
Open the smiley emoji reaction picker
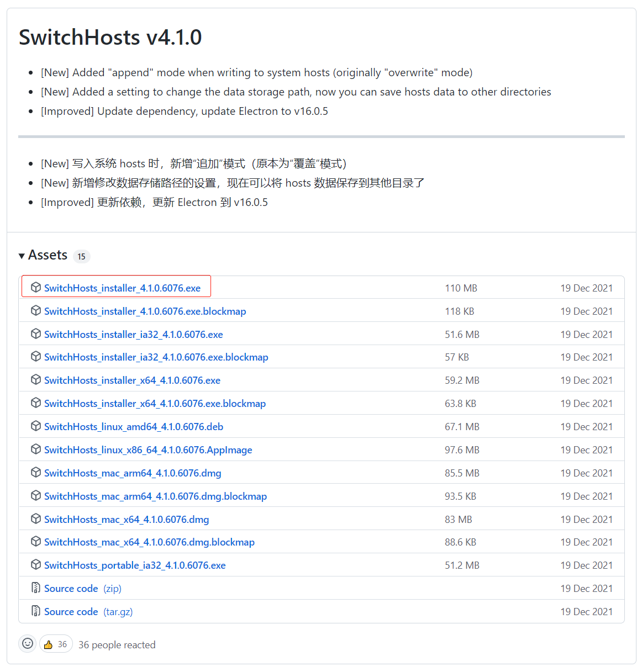pos(27,643)
